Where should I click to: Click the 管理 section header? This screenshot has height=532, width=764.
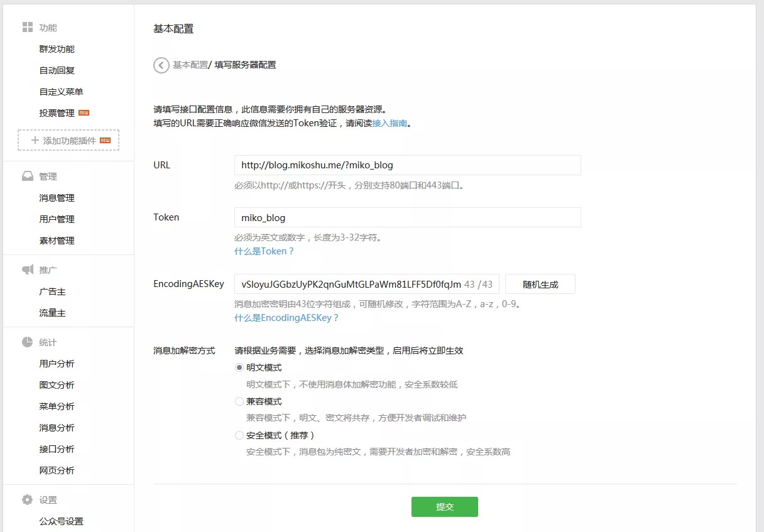(48, 176)
